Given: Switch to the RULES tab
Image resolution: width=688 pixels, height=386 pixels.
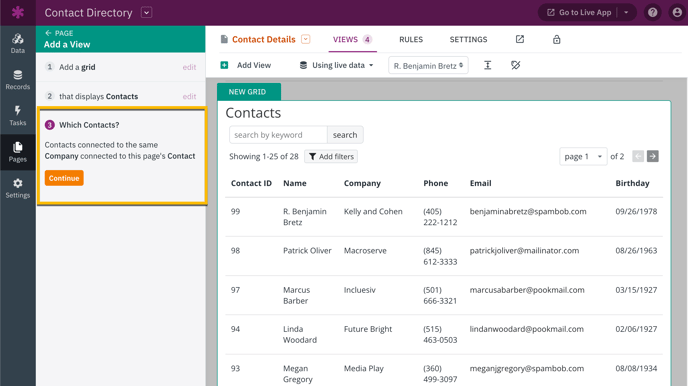Looking at the screenshot, I should 411,39.
